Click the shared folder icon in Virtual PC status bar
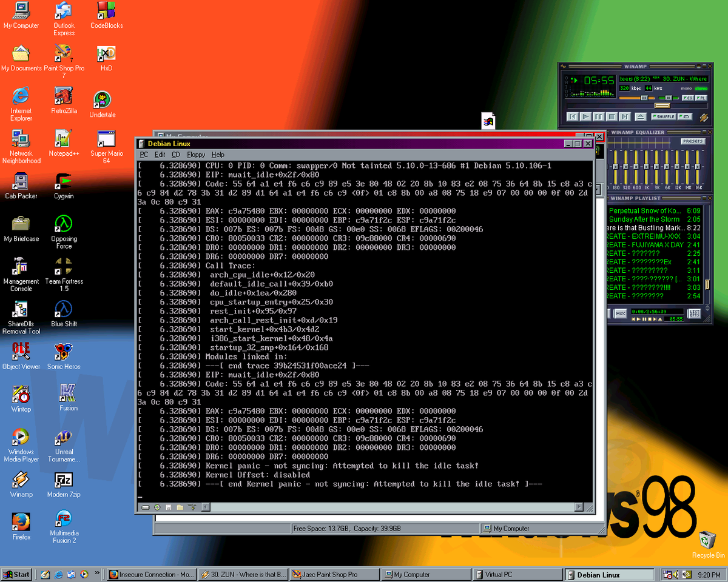Screen dimensions: 728x582 click(x=180, y=507)
